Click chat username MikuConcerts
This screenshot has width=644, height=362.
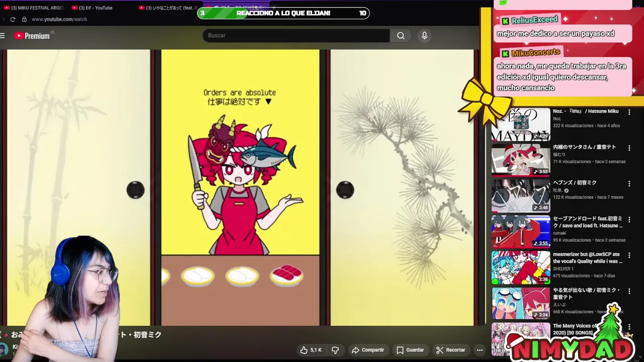[535, 53]
